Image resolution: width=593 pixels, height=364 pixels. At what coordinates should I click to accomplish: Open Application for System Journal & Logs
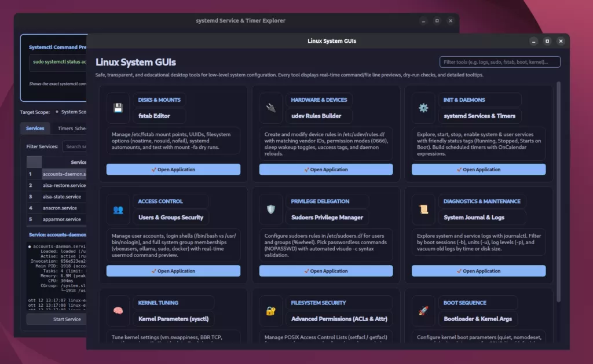pos(478,271)
